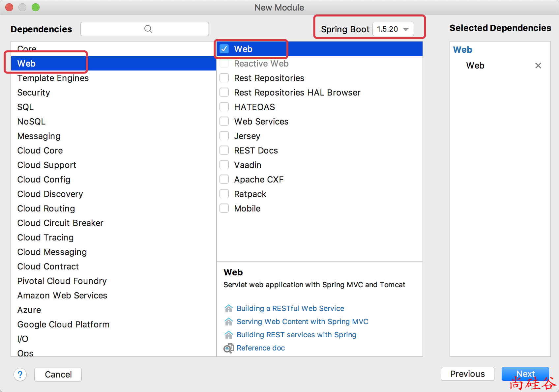Click the Reference doc magnifier icon
Viewport: 559px width, 392px height.
[228, 348]
